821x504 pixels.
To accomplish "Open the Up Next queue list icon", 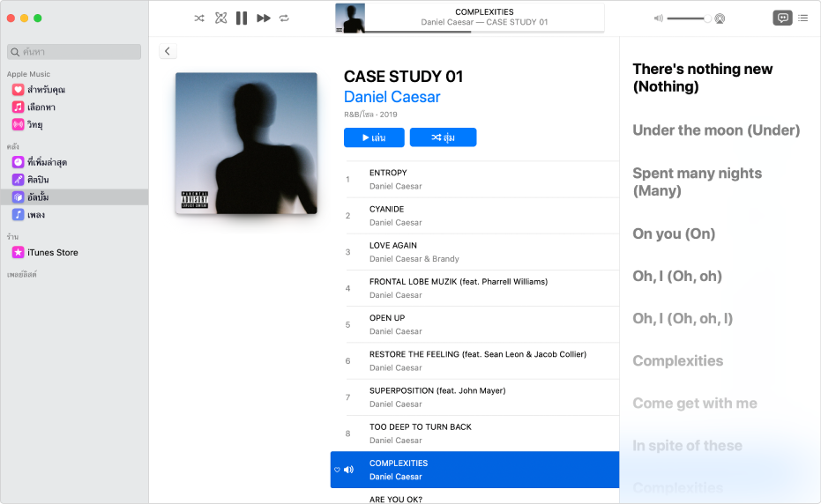I will coord(803,18).
